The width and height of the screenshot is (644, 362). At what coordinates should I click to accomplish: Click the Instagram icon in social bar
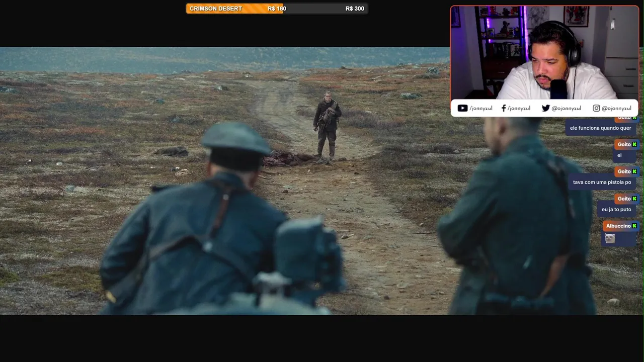point(596,108)
